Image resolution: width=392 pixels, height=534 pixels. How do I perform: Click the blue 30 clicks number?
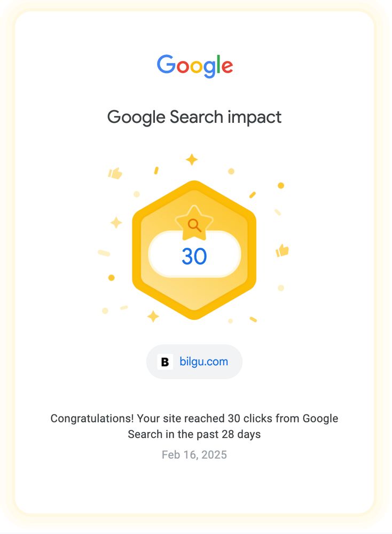[194, 256]
